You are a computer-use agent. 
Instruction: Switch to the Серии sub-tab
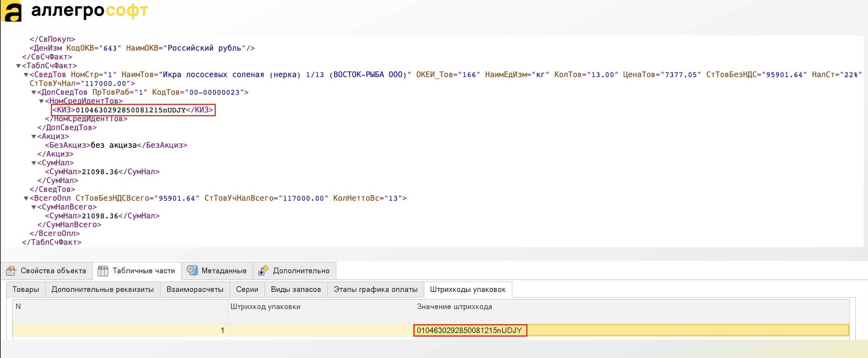pos(247,290)
